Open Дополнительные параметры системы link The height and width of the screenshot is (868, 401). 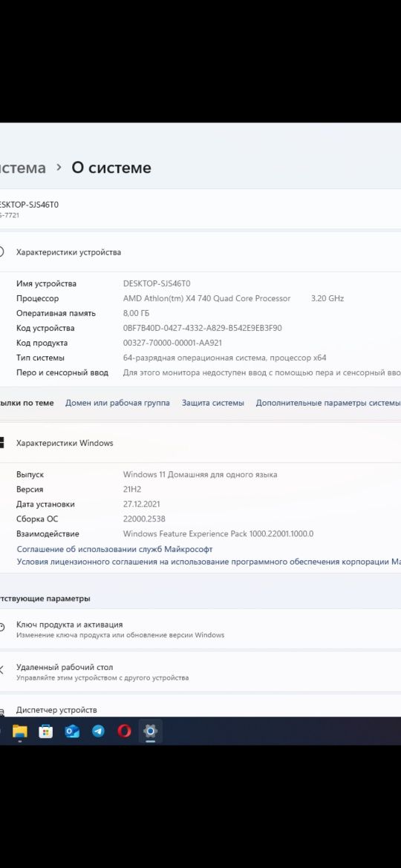click(327, 403)
